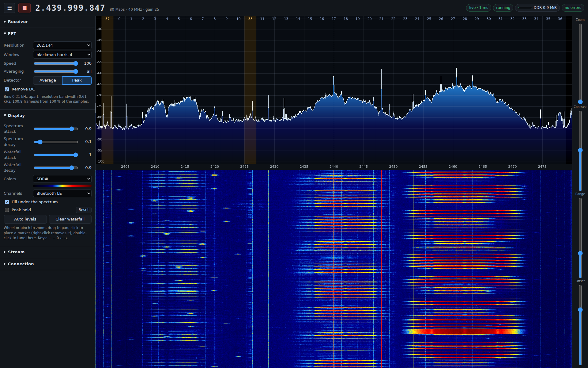
Task: Click the running status badge
Action: point(503,8)
